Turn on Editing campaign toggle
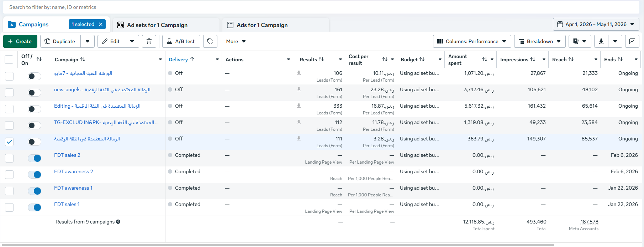The width and height of the screenshot is (644, 247). [35, 109]
